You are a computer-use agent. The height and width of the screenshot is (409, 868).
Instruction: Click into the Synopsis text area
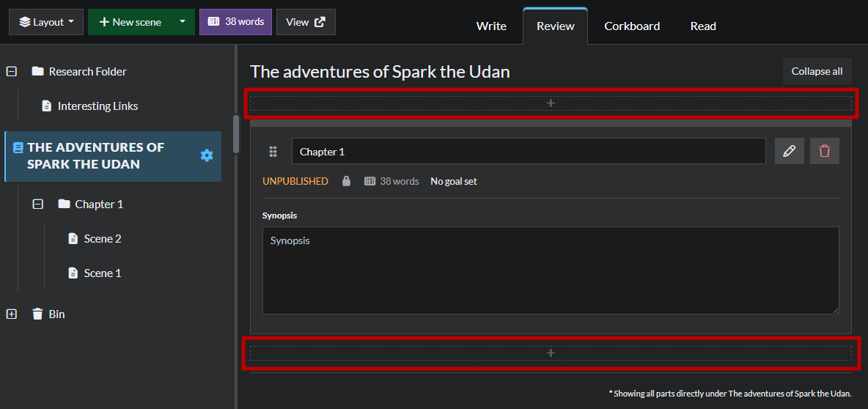tap(551, 270)
